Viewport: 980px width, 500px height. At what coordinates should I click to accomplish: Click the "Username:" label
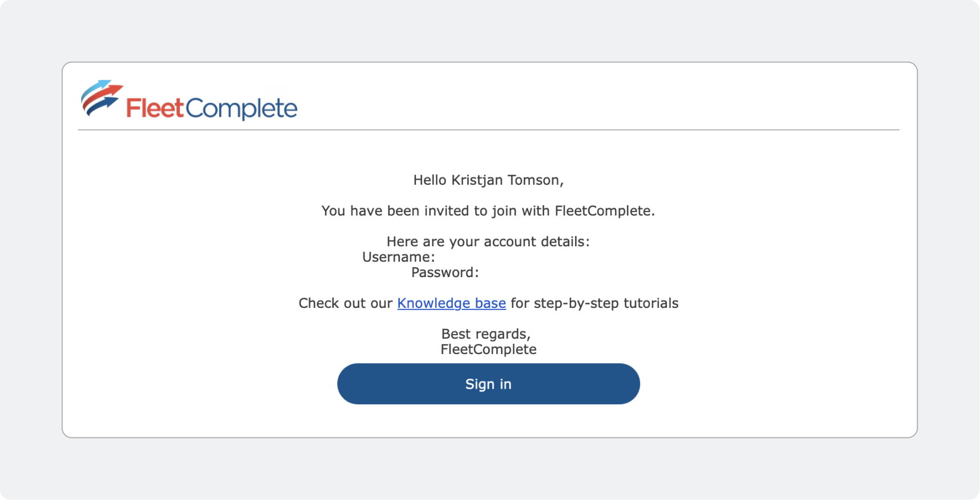[x=398, y=257]
